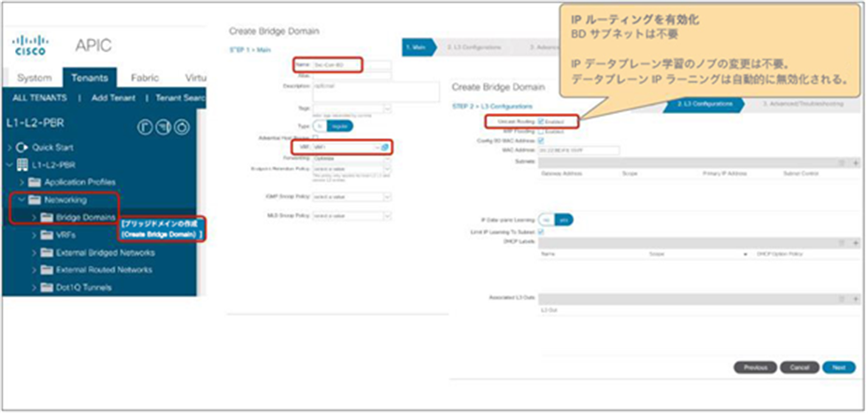
Task: Collapse the L1-L2-PBR tenant node
Action: pos(9,164)
